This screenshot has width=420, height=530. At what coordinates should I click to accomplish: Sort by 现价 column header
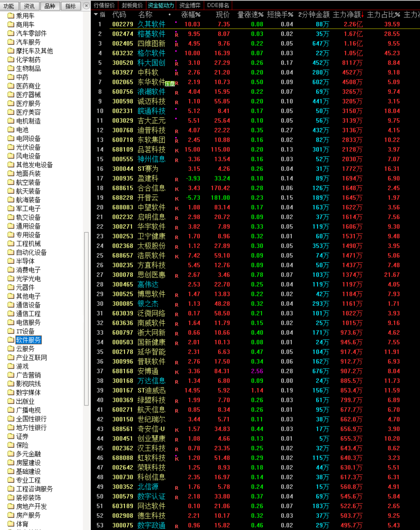[223, 15]
